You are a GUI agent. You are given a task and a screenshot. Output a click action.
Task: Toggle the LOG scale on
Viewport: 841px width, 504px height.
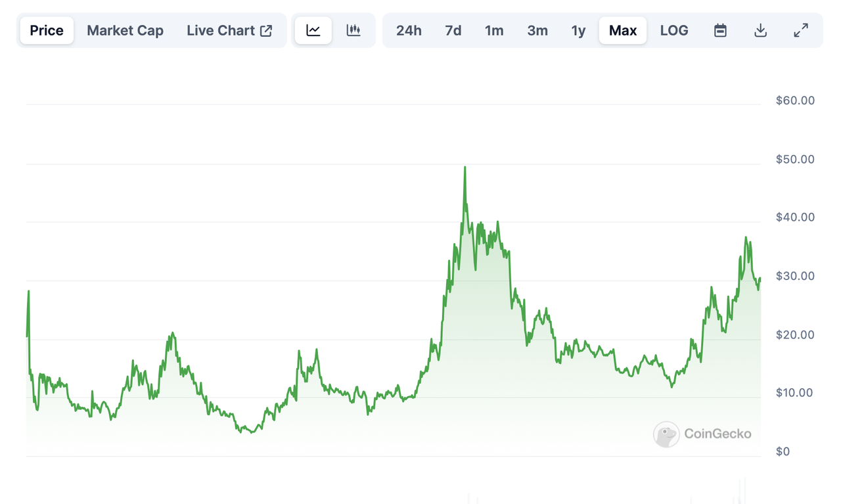(x=674, y=30)
